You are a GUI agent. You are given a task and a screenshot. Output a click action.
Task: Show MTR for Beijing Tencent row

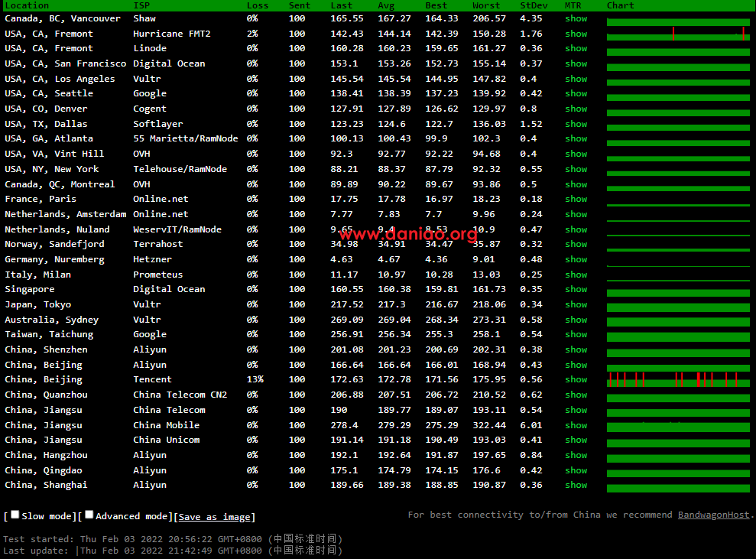576,379
